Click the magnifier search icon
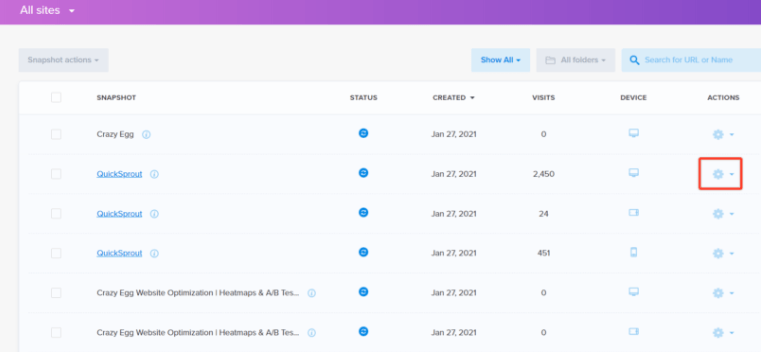Viewport: 761px width, 360px height. pos(634,60)
